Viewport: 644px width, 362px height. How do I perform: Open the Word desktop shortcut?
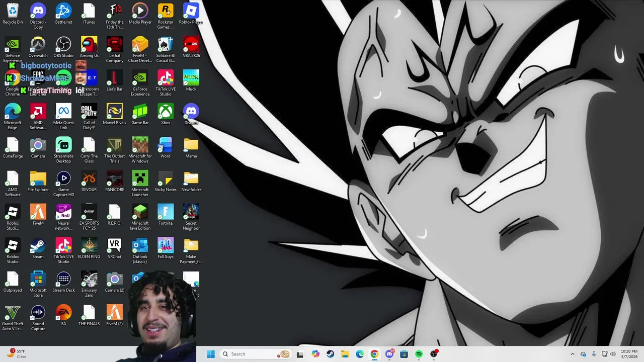tap(166, 148)
